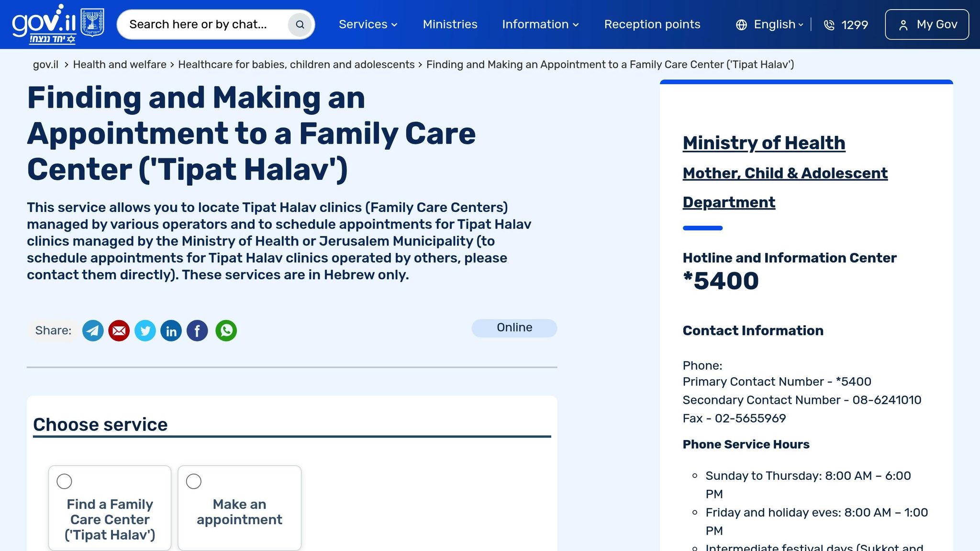Expand the Information dropdown menu
The image size is (980, 551).
point(540,24)
